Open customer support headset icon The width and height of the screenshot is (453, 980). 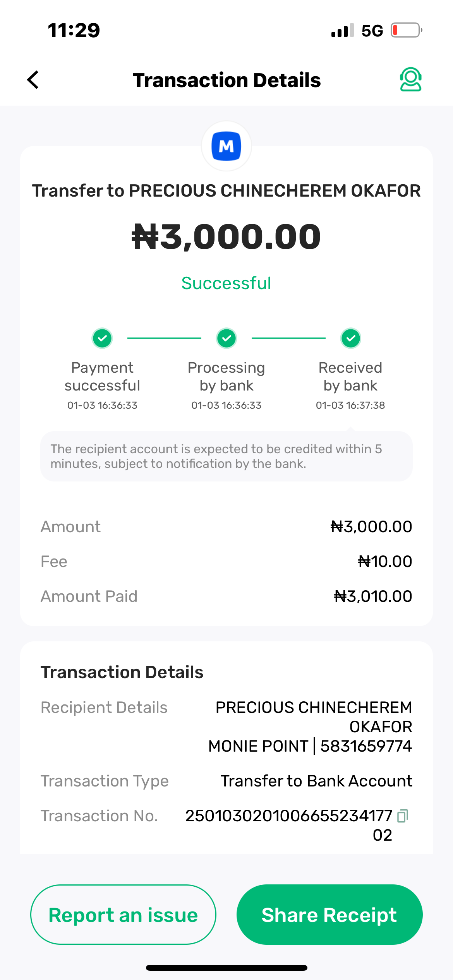(410, 79)
